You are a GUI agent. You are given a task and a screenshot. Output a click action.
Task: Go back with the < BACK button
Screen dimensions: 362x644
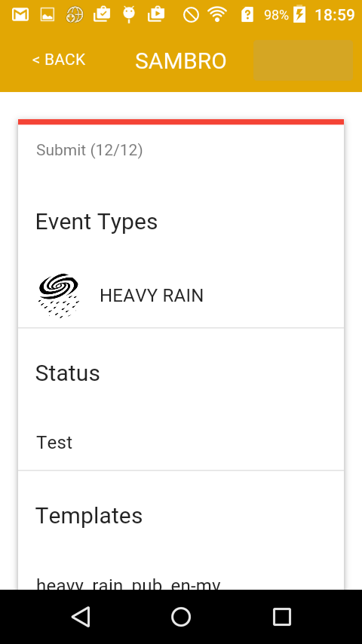pyautogui.click(x=59, y=60)
